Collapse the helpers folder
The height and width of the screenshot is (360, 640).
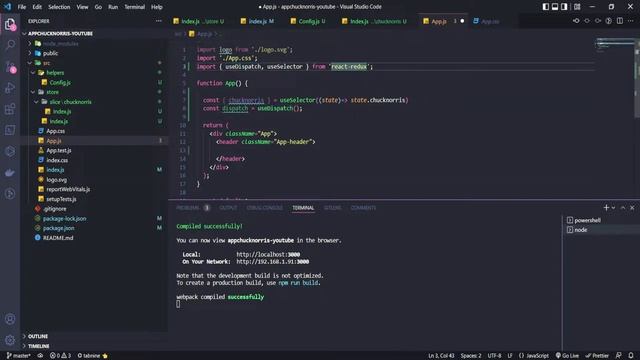click(x=55, y=73)
